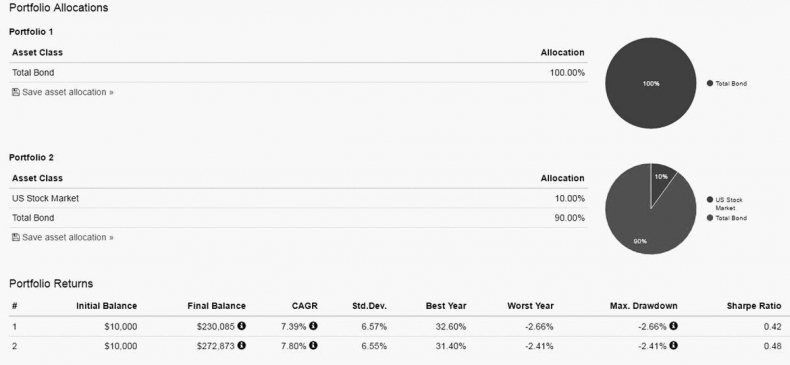
Task: Click info icon next to 7.39% CAGR
Action: click(x=313, y=326)
